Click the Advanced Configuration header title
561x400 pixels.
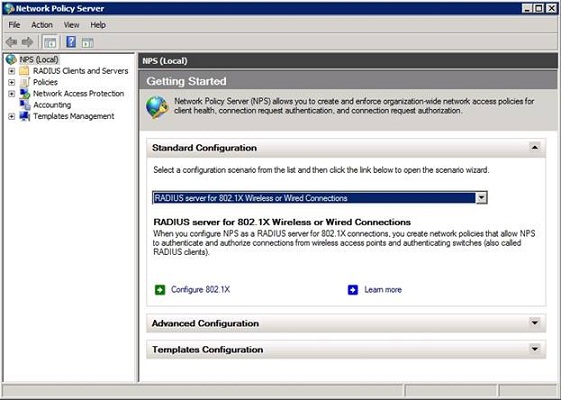205,323
